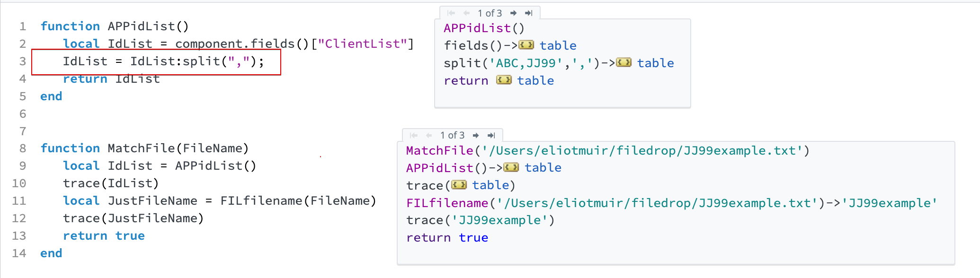Expand table icon after fields()->
This screenshot has height=278, width=980.
click(x=526, y=45)
